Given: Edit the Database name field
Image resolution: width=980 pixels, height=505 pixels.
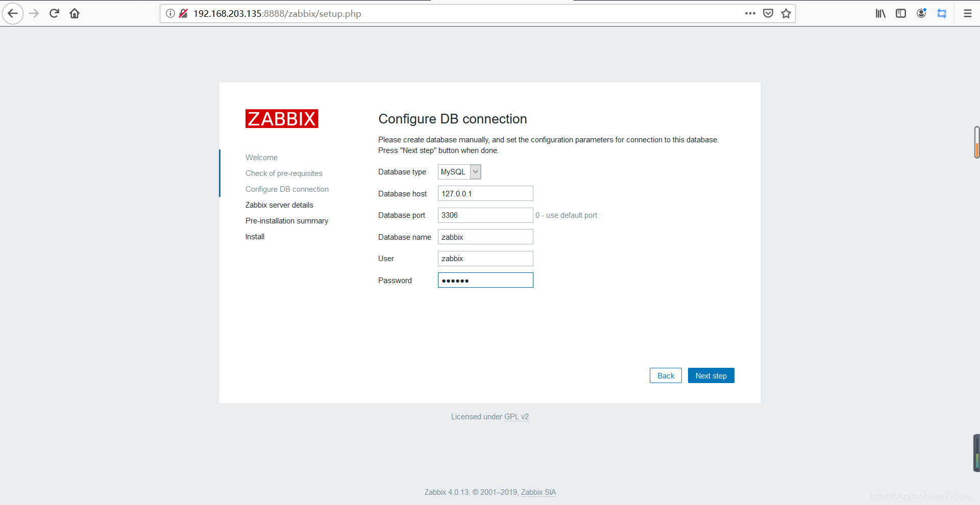Looking at the screenshot, I should [x=485, y=237].
